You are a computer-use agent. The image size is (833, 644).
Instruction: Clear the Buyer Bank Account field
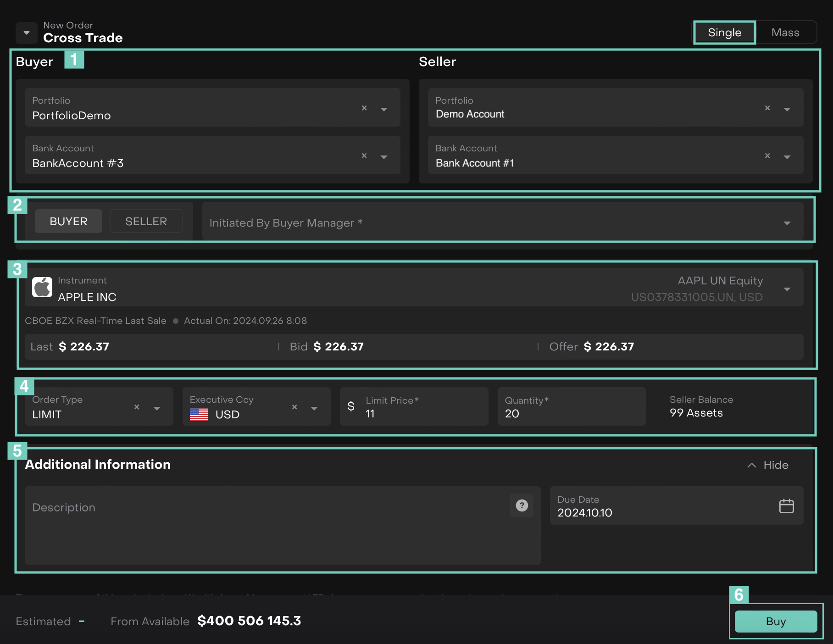click(364, 156)
